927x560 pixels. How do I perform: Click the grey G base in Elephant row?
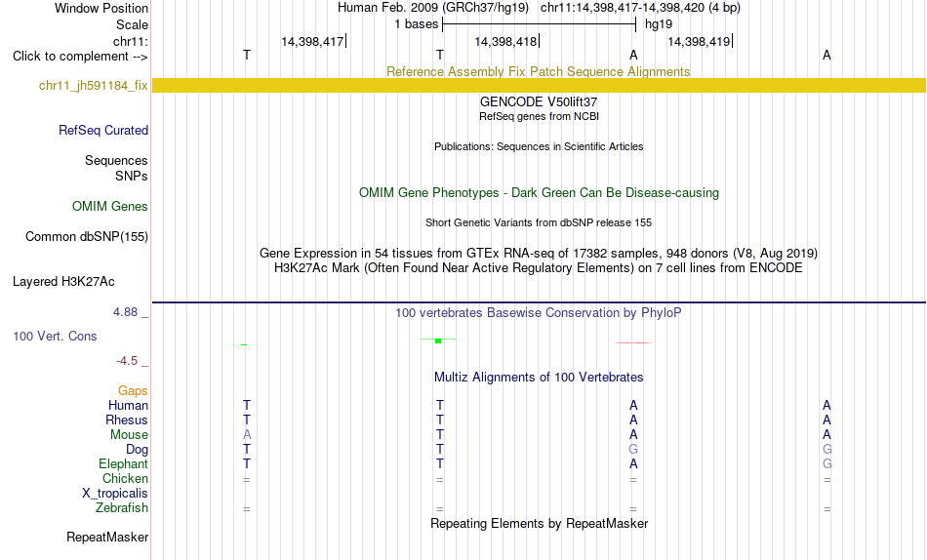pyautogui.click(x=827, y=464)
